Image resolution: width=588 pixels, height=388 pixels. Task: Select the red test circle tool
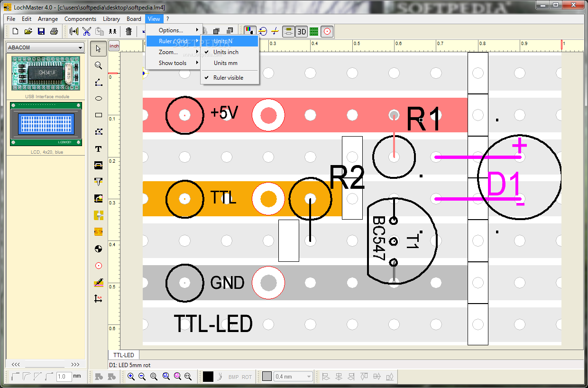99,265
